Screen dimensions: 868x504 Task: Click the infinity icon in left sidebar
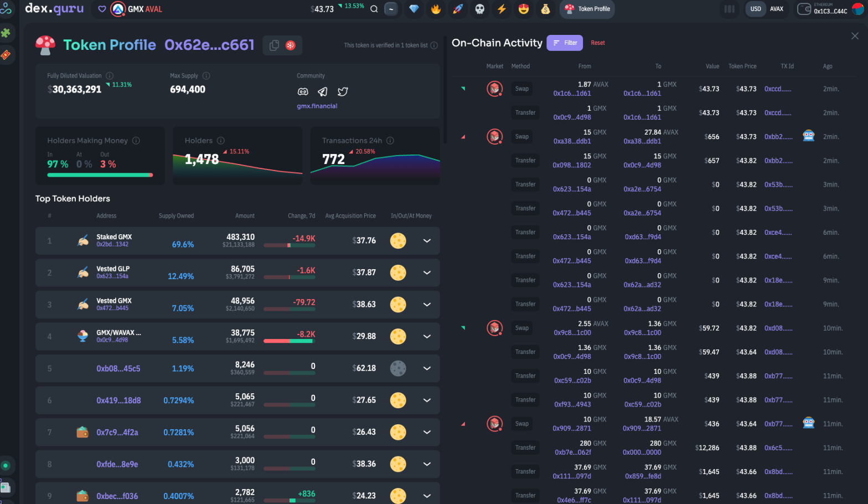(x=6, y=9)
